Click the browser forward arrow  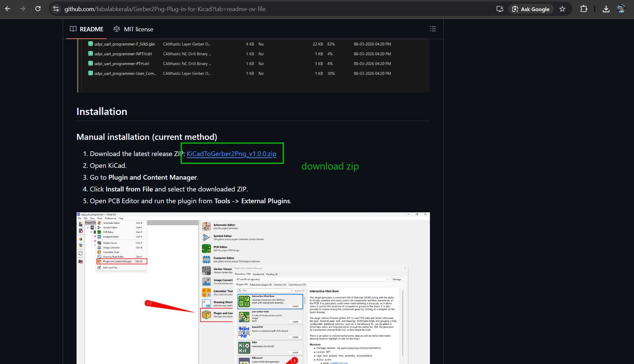(23, 9)
